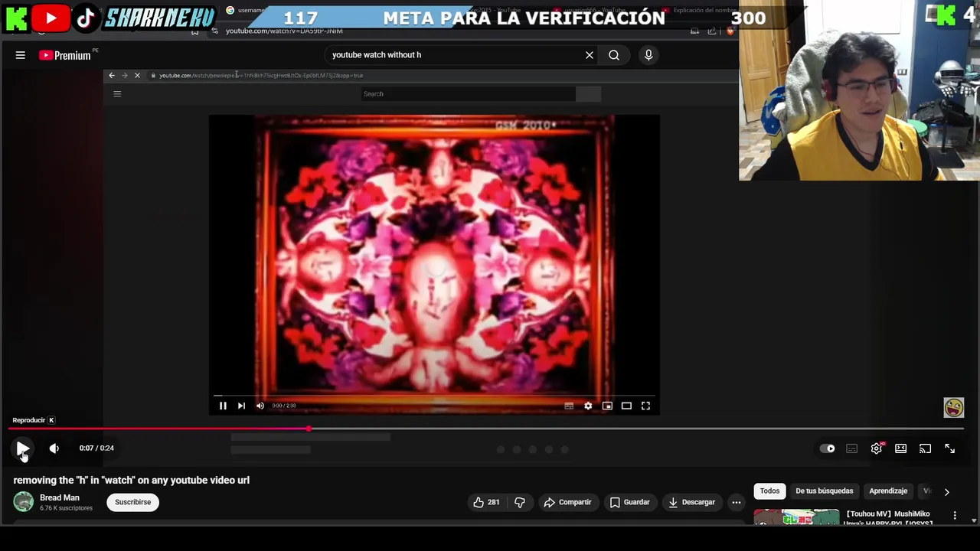Open cast to TV on main player
Screen dimensions: 980x551
925,448
